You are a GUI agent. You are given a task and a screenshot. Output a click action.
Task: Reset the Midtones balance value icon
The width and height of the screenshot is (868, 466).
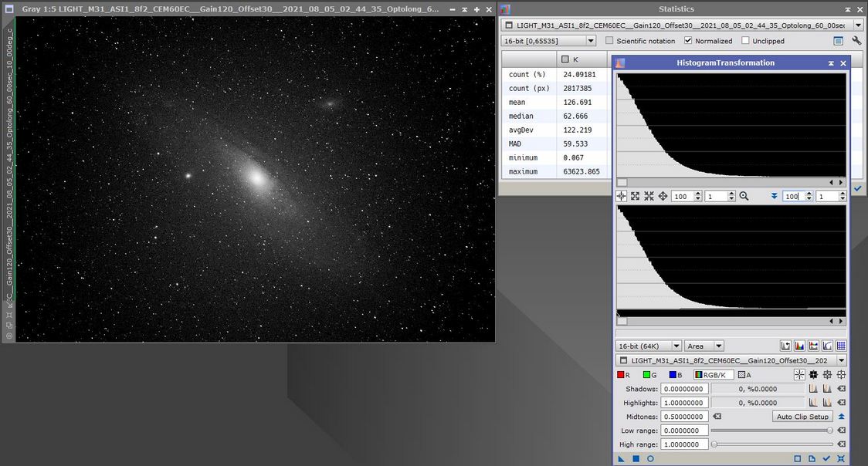click(x=717, y=417)
